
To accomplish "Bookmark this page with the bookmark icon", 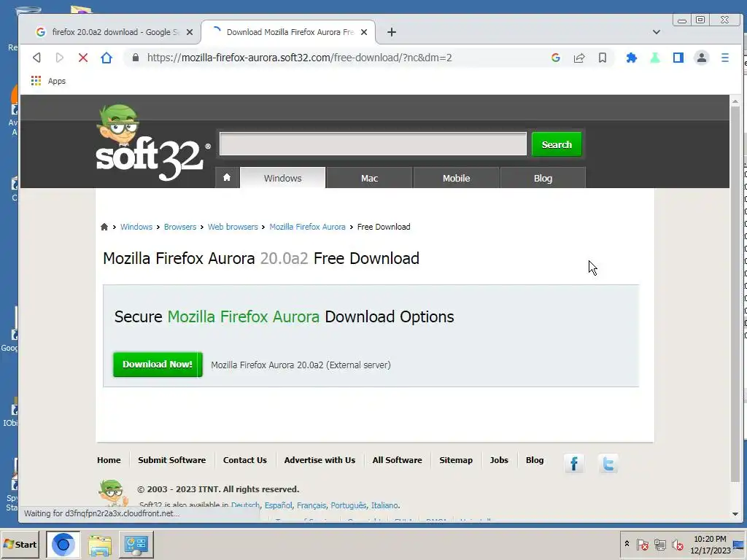I will pos(602,58).
